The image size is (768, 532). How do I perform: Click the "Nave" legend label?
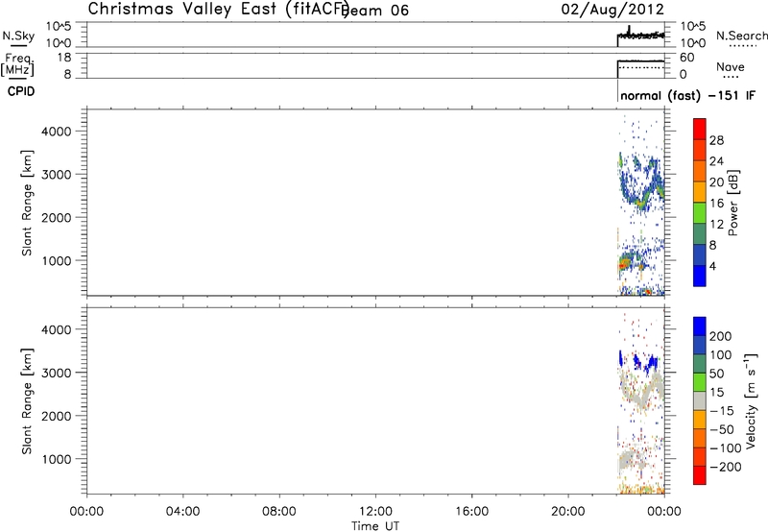[731, 66]
